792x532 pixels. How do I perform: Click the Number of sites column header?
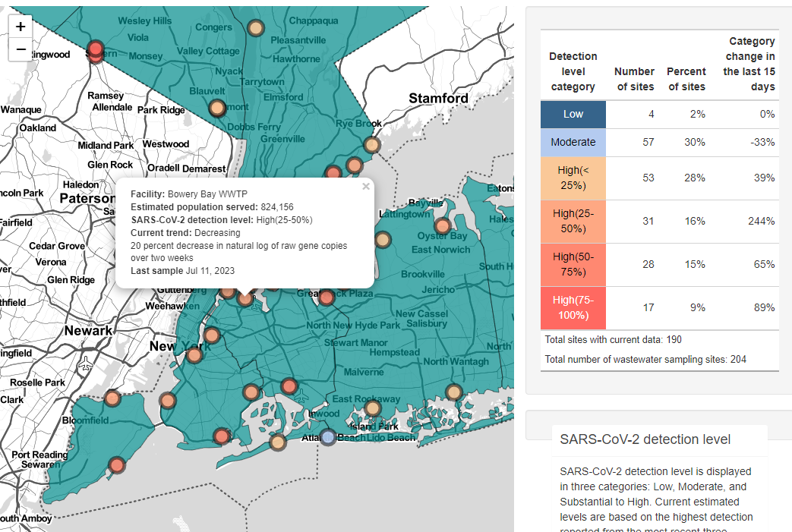[634, 79]
